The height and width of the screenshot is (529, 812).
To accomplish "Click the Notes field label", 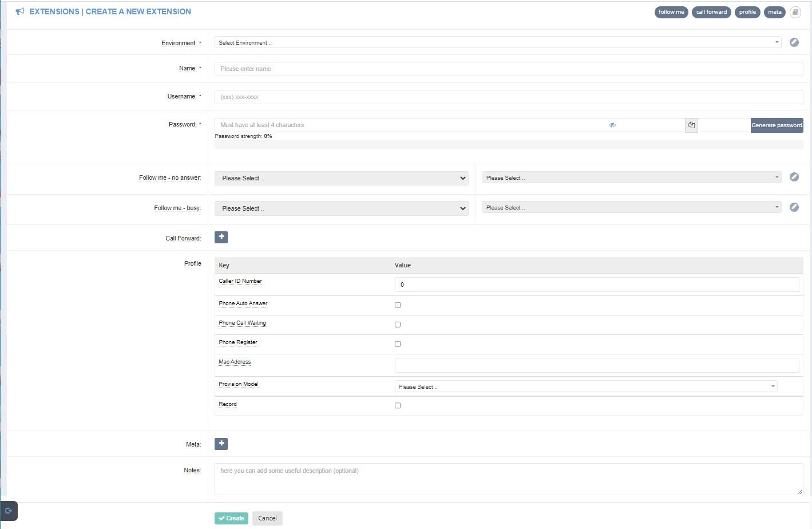I will pyautogui.click(x=192, y=470).
